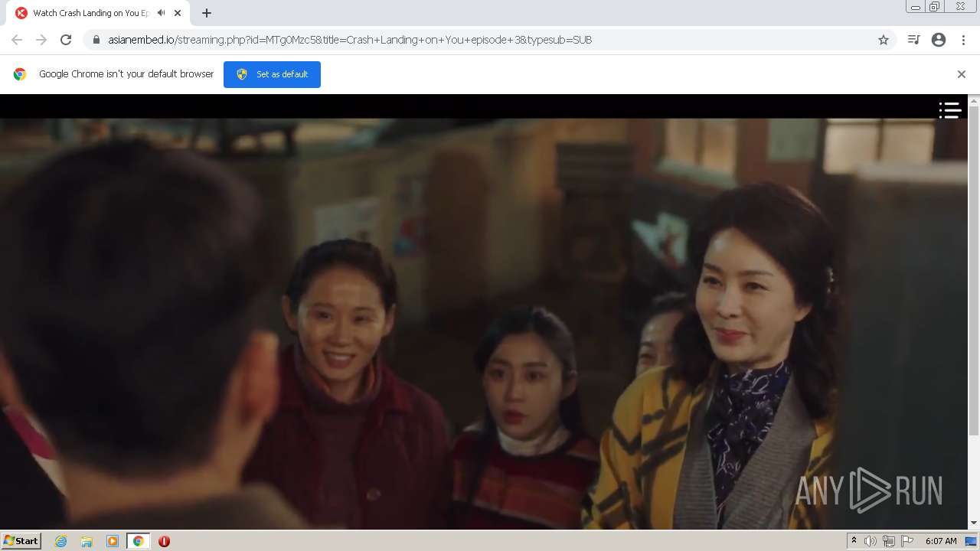Go forward to the next page

click(41, 40)
